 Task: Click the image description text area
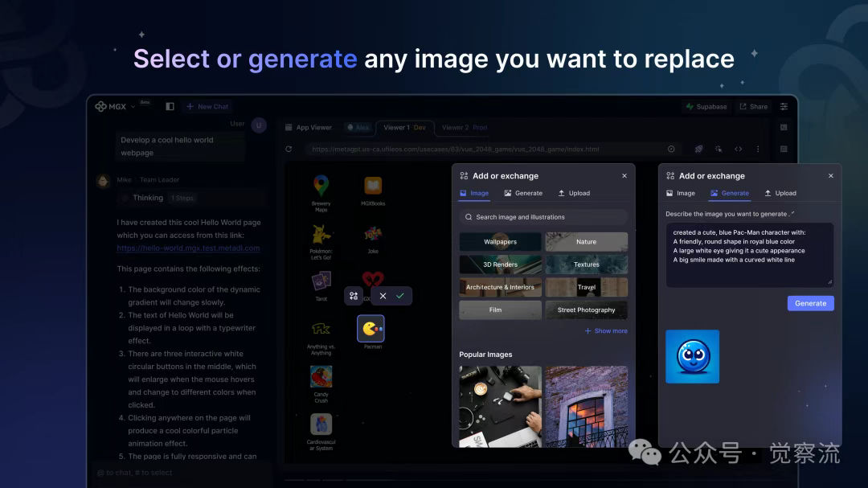(750, 255)
